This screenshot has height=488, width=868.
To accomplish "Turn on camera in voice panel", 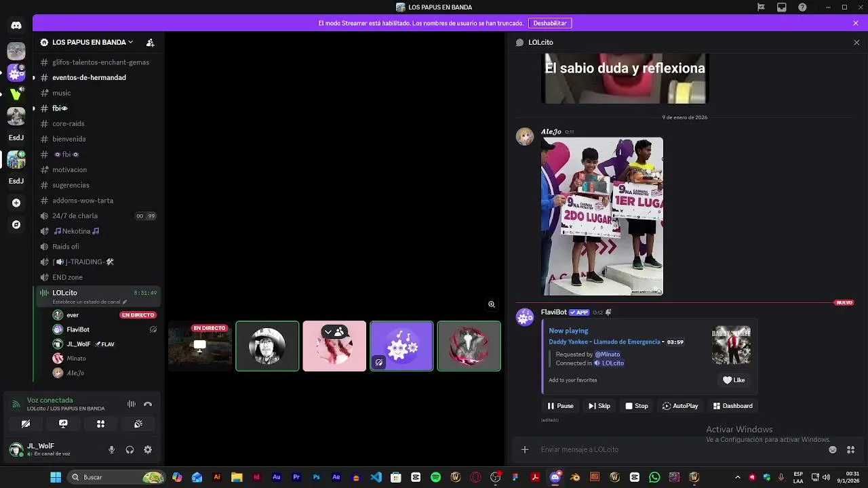I will 26,424.
